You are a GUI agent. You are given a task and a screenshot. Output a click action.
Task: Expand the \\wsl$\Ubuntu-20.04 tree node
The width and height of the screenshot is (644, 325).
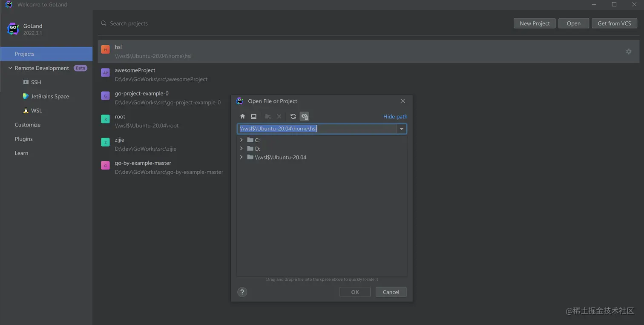pyautogui.click(x=241, y=157)
